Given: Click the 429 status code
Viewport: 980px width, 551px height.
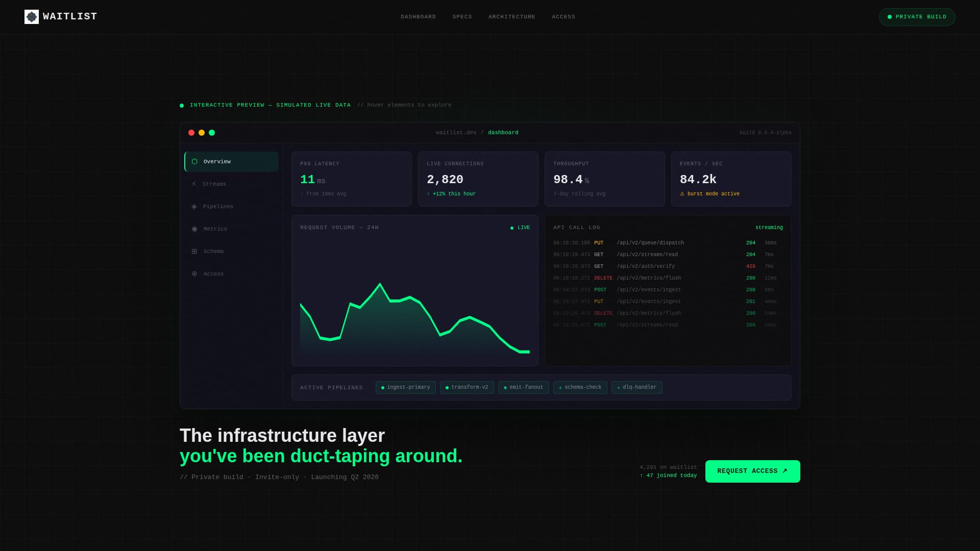Looking at the screenshot, I should pos(750,267).
